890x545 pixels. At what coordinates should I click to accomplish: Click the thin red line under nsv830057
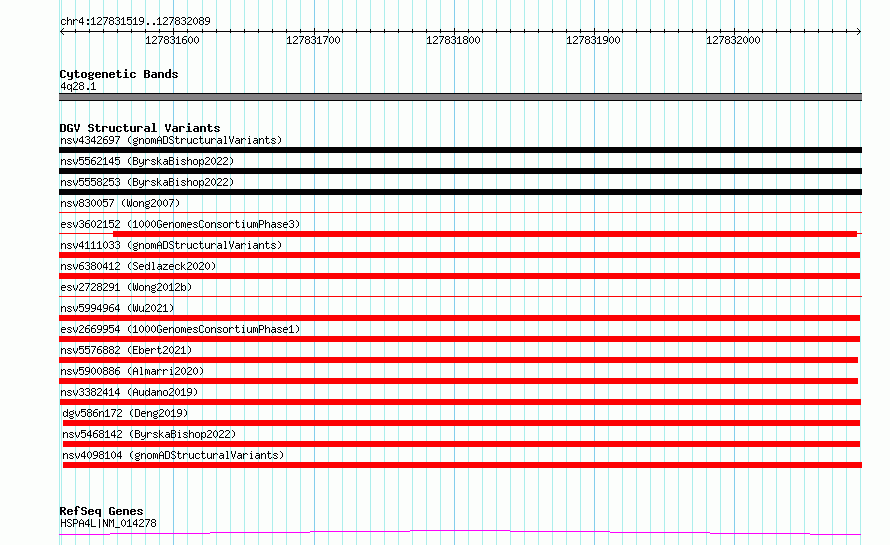pyautogui.click(x=460, y=212)
